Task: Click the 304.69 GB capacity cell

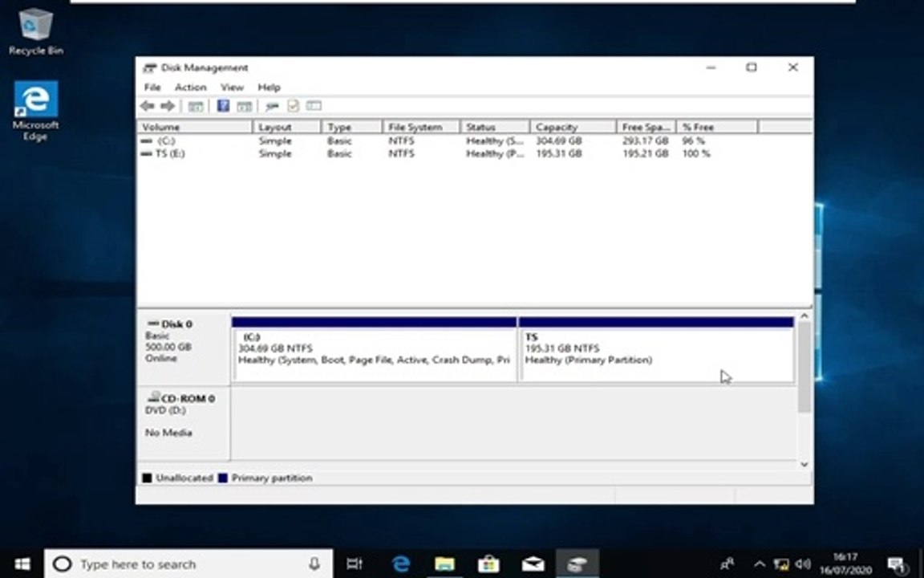Action: 558,141
